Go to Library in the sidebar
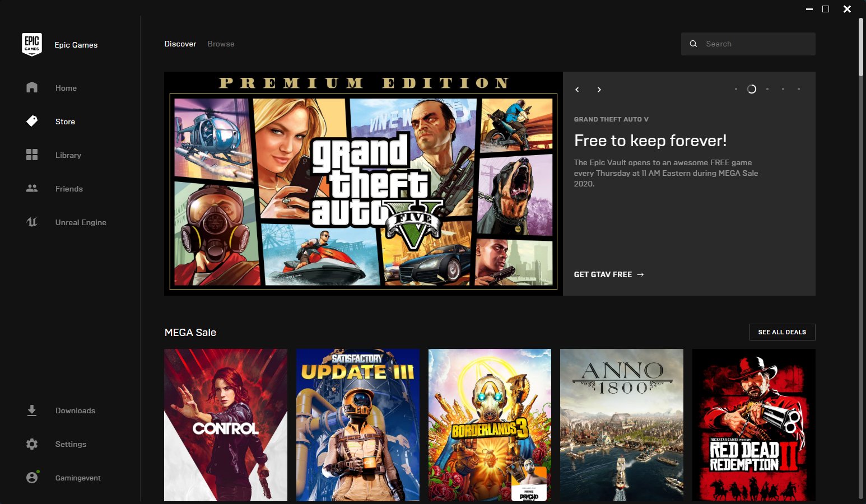Viewport: 866px width, 504px height. pyautogui.click(x=68, y=155)
